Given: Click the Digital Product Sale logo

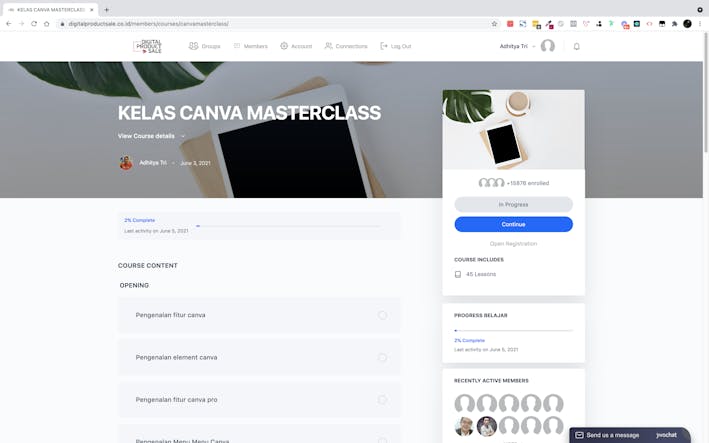Looking at the screenshot, I should click(x=147, y=46).
